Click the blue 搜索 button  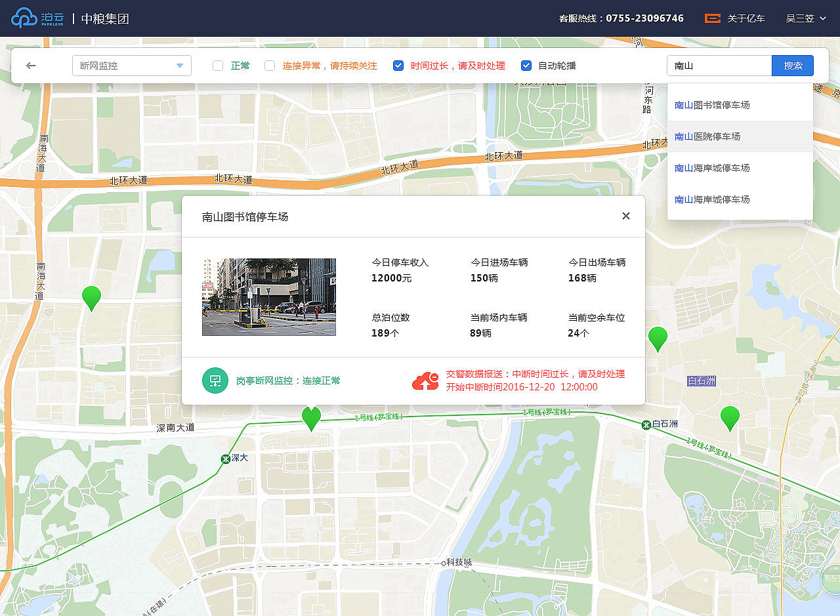coord(793,66)
